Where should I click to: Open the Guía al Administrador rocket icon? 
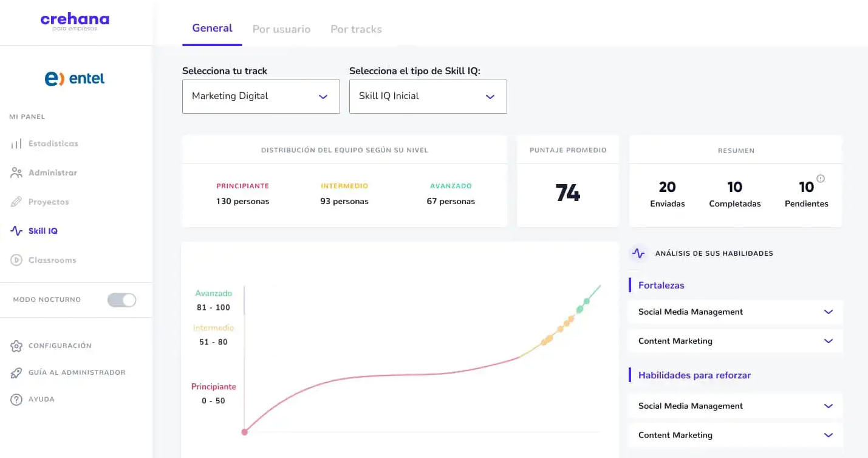(16, 373)
